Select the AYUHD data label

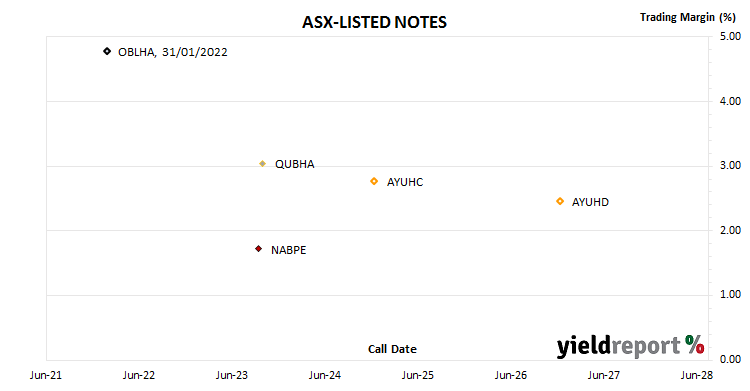point(590,202)
